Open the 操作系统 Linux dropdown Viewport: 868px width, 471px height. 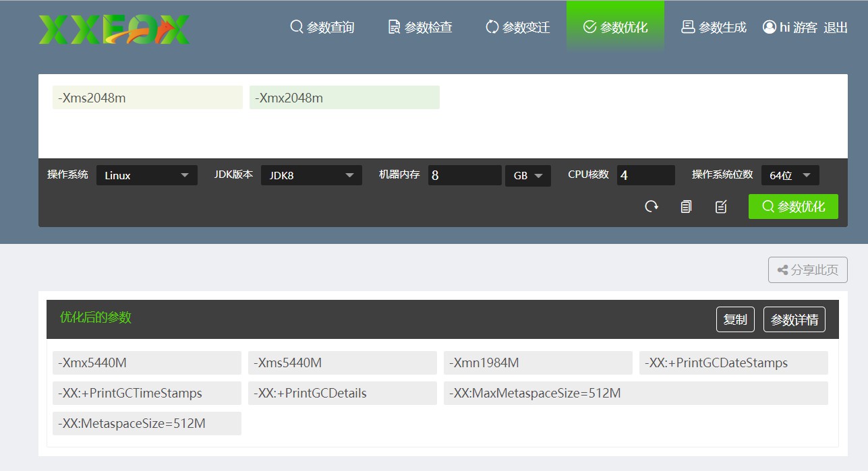click(147, 175)
